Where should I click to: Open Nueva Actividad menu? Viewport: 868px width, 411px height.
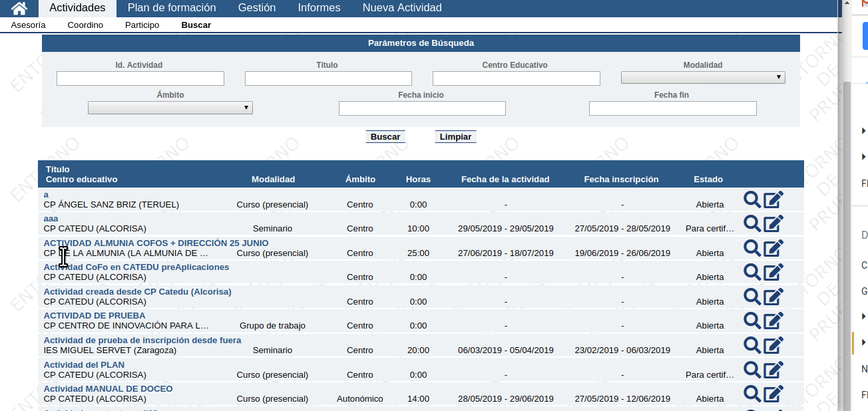[402, 8]
